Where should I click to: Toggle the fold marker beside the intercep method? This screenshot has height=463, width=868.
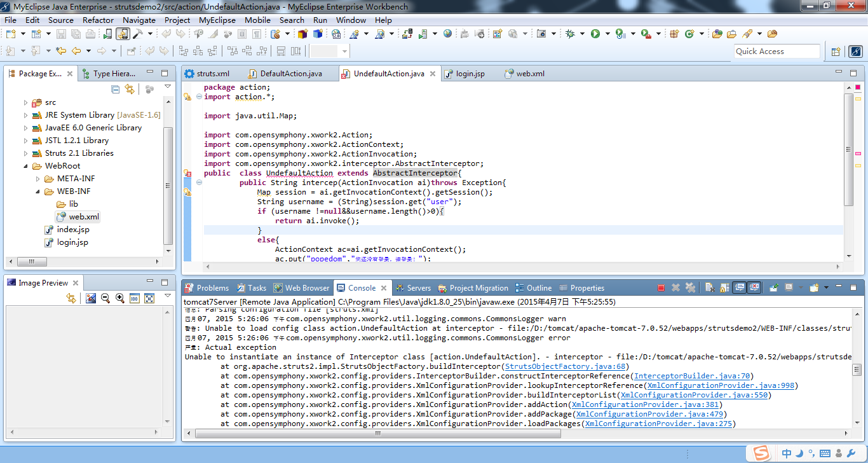click(199, 183)
